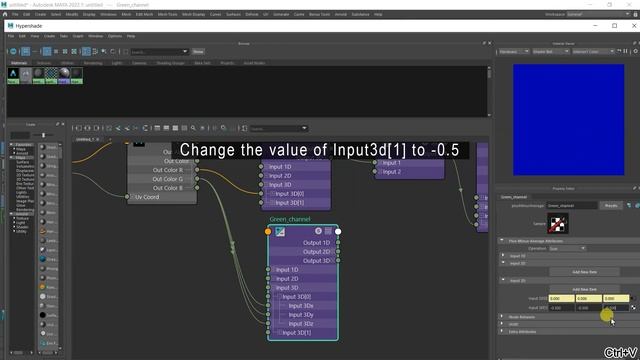Collapse the Plus Minus Average Attributes section
The image size is (640, 360).
point(502,241)
